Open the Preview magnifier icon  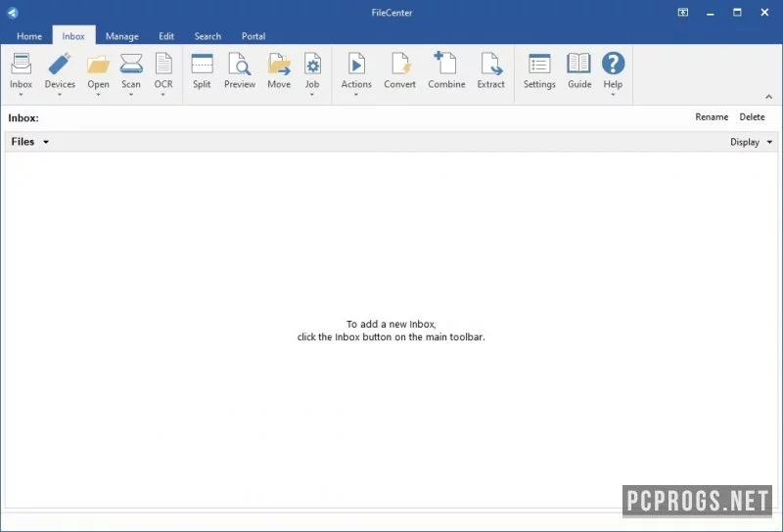click(240, 65)
